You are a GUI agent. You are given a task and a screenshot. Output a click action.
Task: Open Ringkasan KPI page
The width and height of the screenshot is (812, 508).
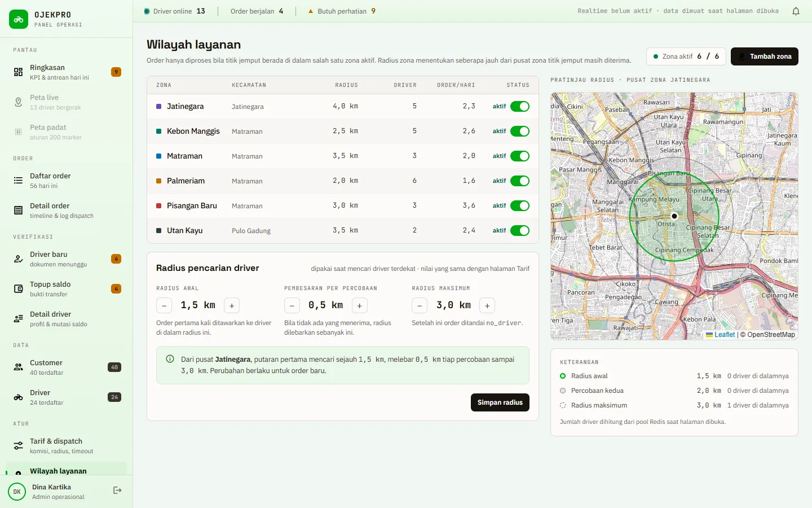click(67, 72)
